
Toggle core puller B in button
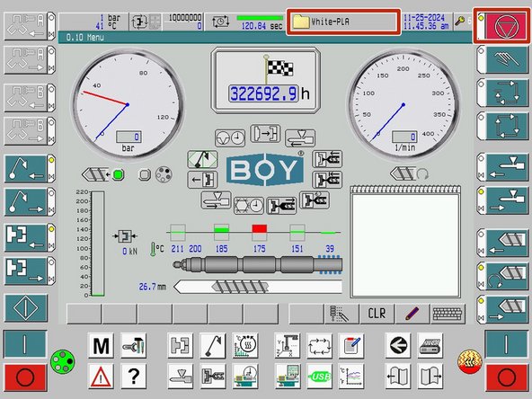point(30,98)
